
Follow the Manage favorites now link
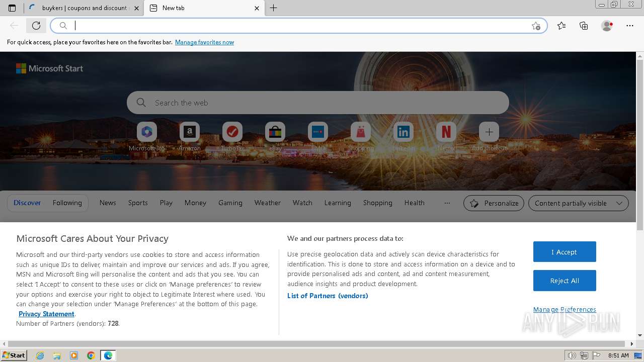point(204,42)
